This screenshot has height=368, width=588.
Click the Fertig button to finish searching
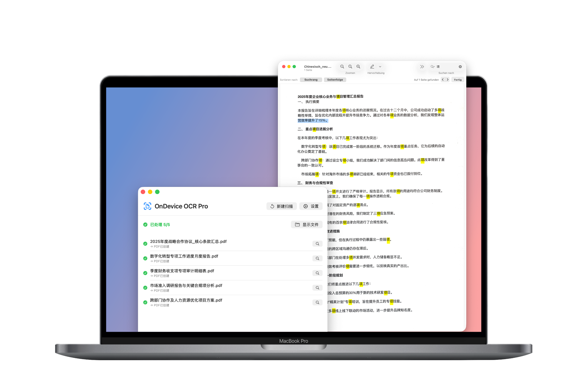(458, 80)
